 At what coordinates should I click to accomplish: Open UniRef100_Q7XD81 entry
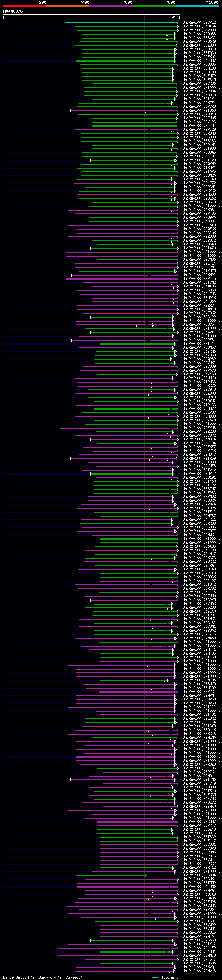[199, 210]
